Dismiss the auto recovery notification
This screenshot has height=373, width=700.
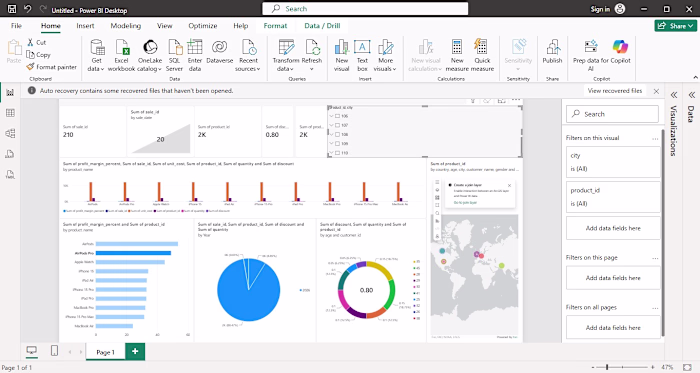[656, 91]
